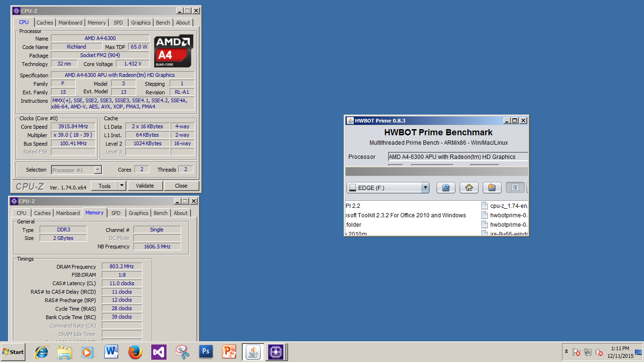644x362 pixels.
Task: Click the Validate button in CPU-Z
Action: coord(145,186)
